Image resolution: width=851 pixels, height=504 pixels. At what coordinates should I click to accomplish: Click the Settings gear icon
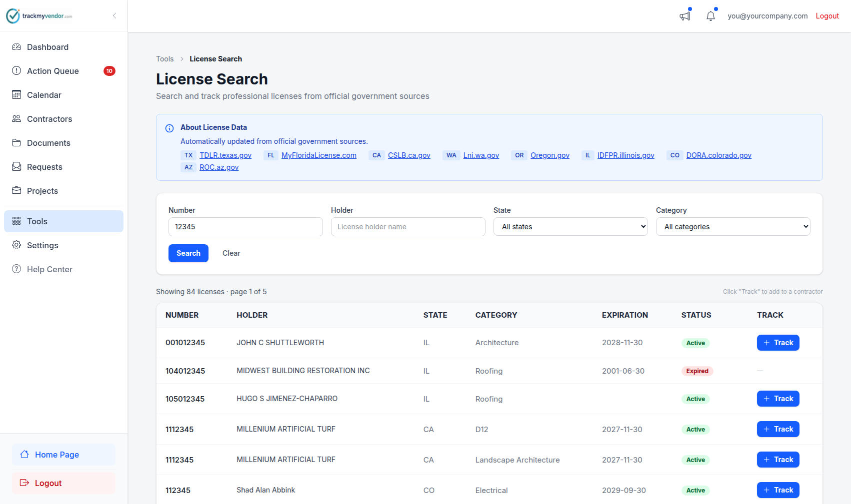[16, 245]
